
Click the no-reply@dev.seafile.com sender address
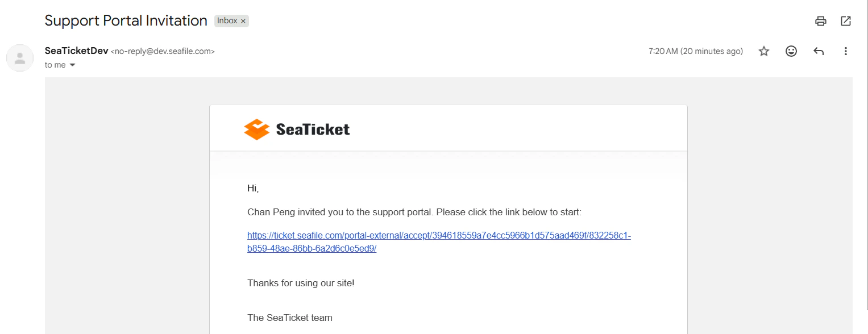(x=163, y=51)
